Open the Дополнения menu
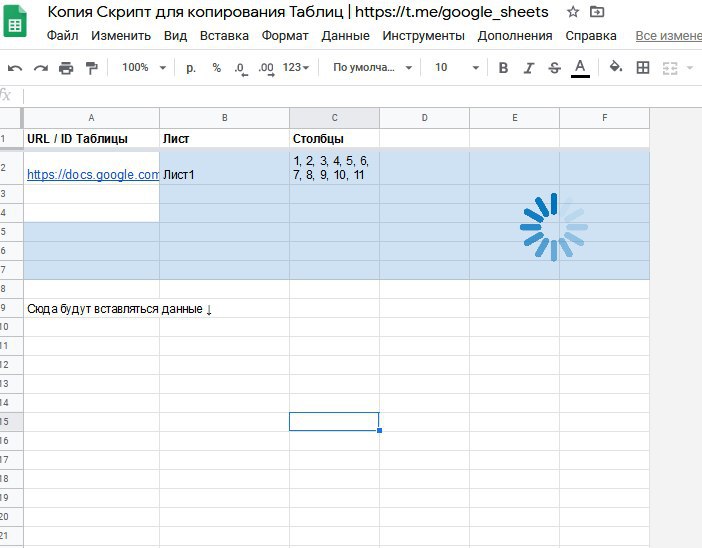Image resolution: width=702 pixels, height=548 pixels. point(514,36)
